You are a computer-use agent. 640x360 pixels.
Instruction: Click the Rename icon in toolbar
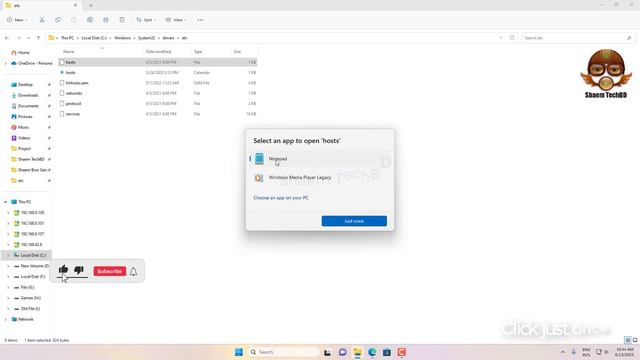pyautogui.click(x=90, y=20)
